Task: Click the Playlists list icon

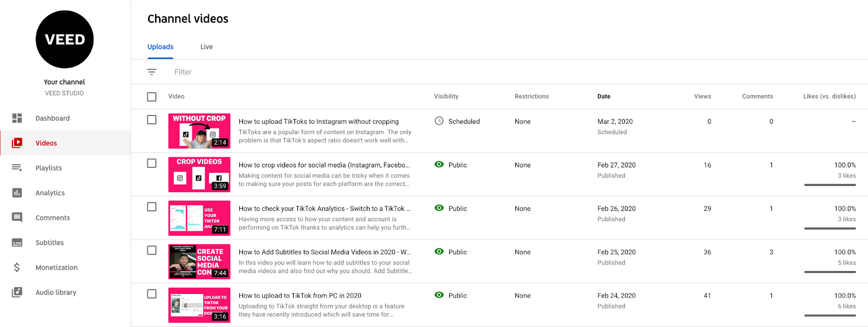Action: coord(17,168)
